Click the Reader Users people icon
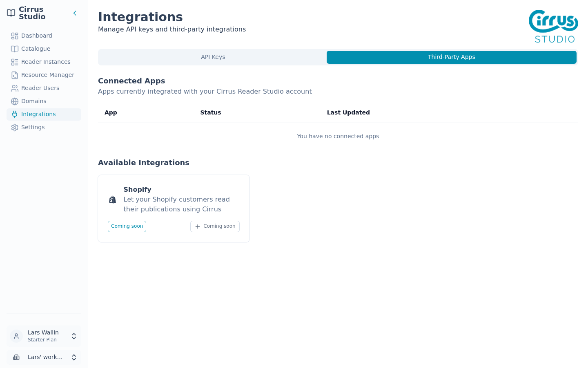The image size is (588, 368). 15,88
